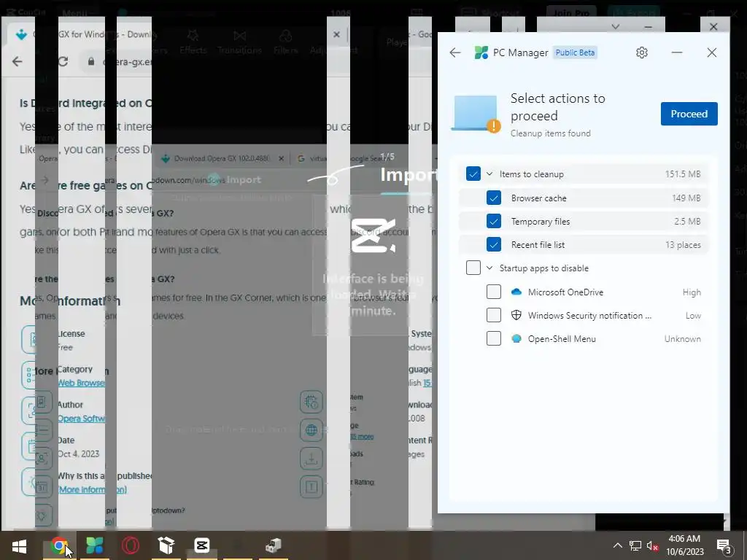This screenshot has width=747, height=560.
Task: Click the Open-Shell Menu shell icon
Action: tap(516, 338)
